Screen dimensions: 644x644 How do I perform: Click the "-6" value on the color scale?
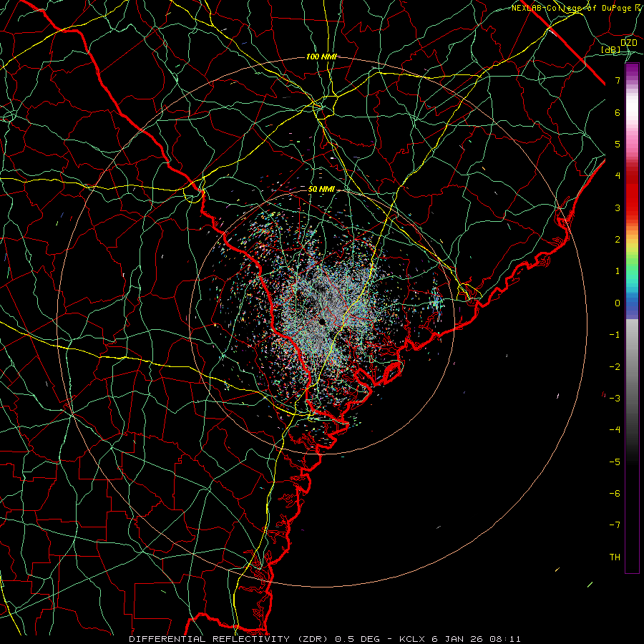click(x=615, y=494)
